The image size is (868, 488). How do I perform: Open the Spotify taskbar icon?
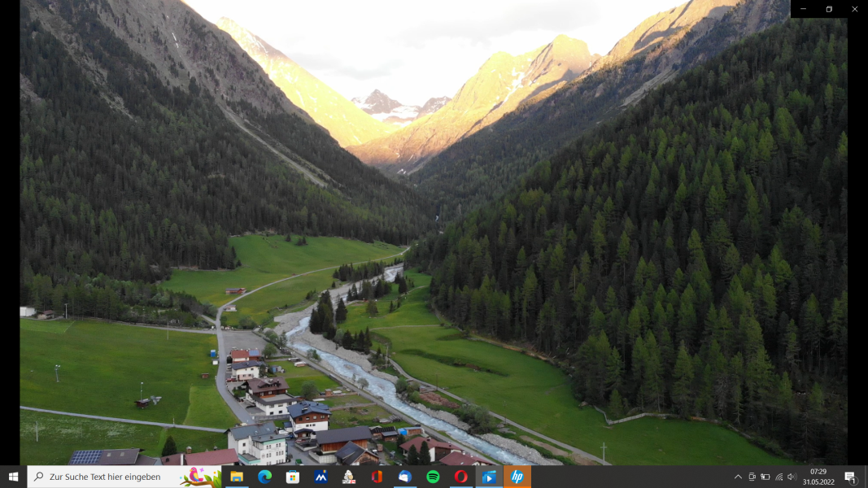433,477
